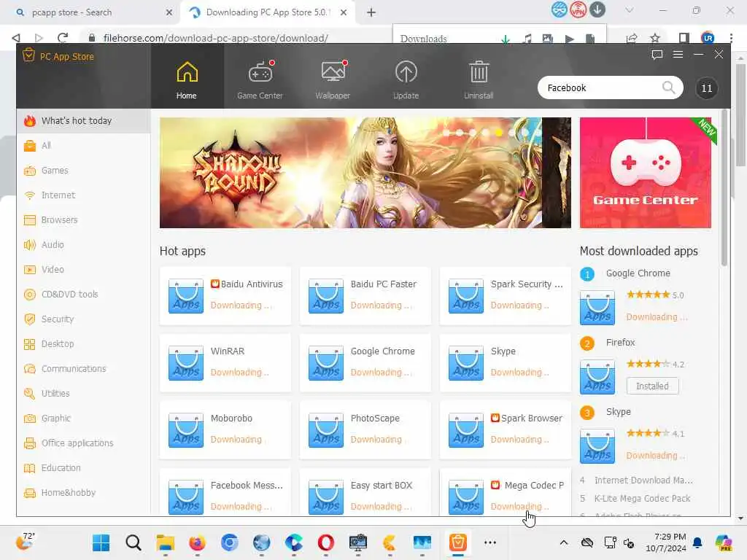Select the Games category
The width and height of the screenshot is (747, 560).
83,171
